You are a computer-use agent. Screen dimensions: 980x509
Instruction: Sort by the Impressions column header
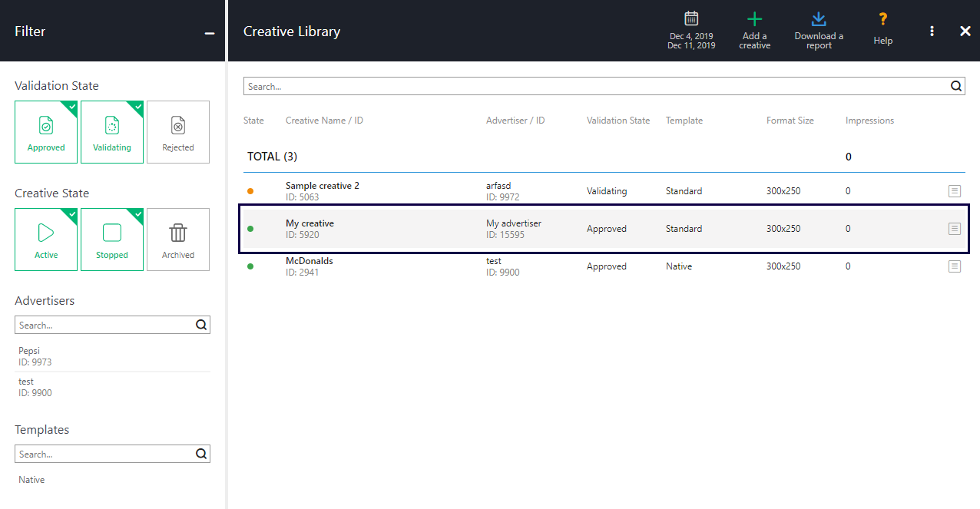tap(869, 121)
